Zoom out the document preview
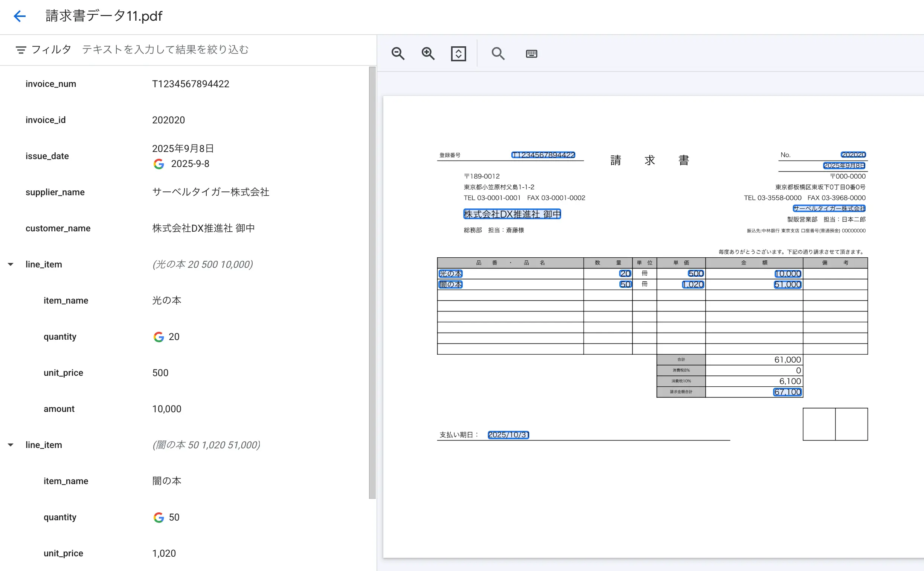The width and height of the screenshot is (924, 571). (x=398, y=54)
